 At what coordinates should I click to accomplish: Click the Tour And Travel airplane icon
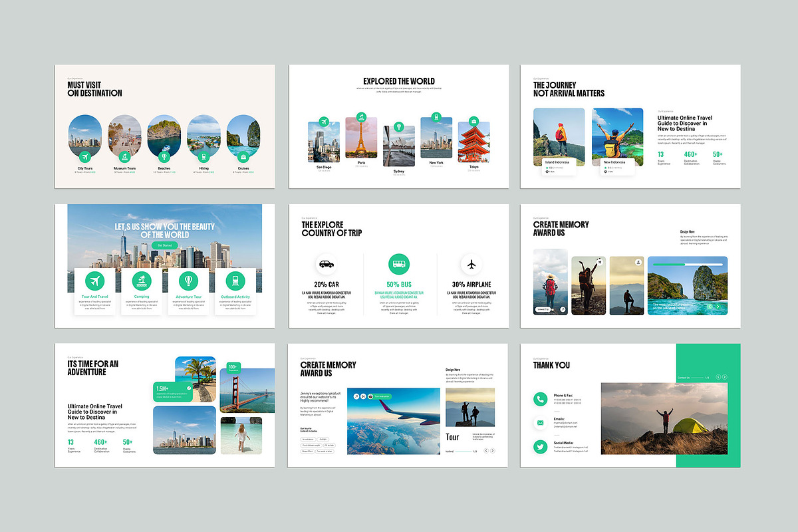[94, 280]
